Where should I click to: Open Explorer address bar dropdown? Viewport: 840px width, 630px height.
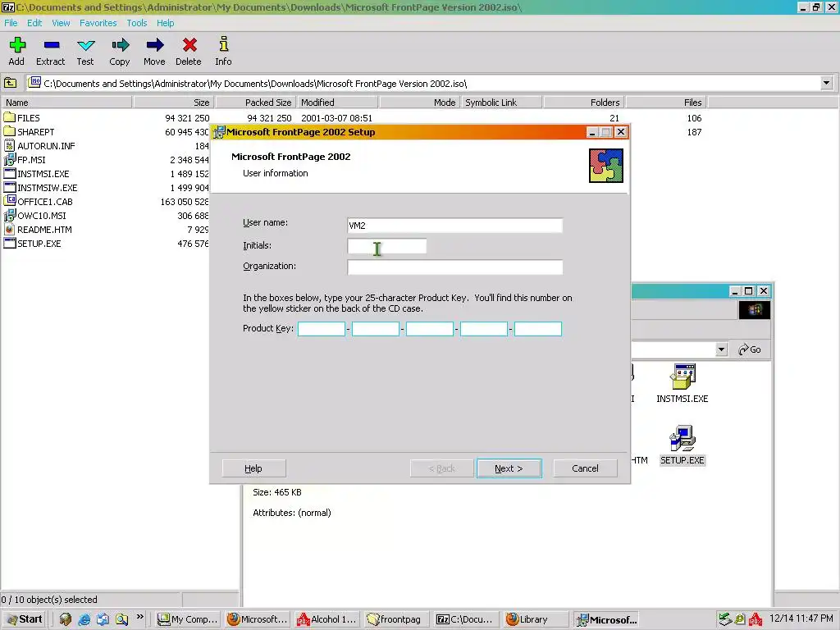(721, 349)
